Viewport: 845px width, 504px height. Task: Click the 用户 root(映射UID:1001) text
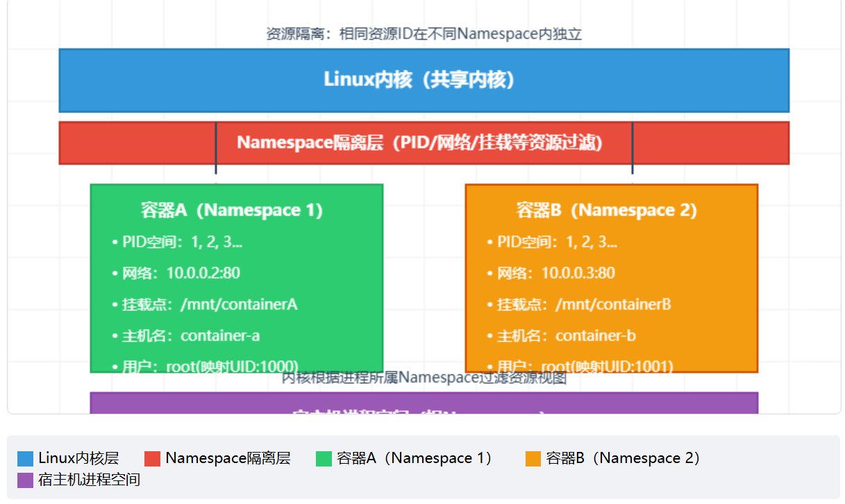[x=584, y=367]
